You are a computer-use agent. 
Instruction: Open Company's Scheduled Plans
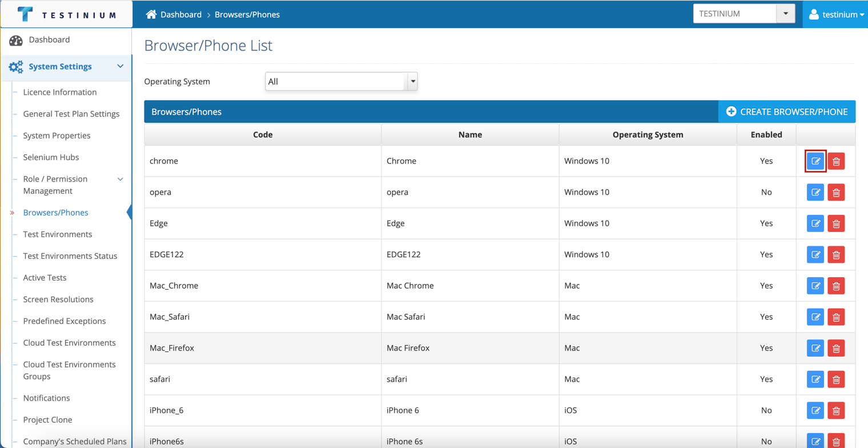75,442
